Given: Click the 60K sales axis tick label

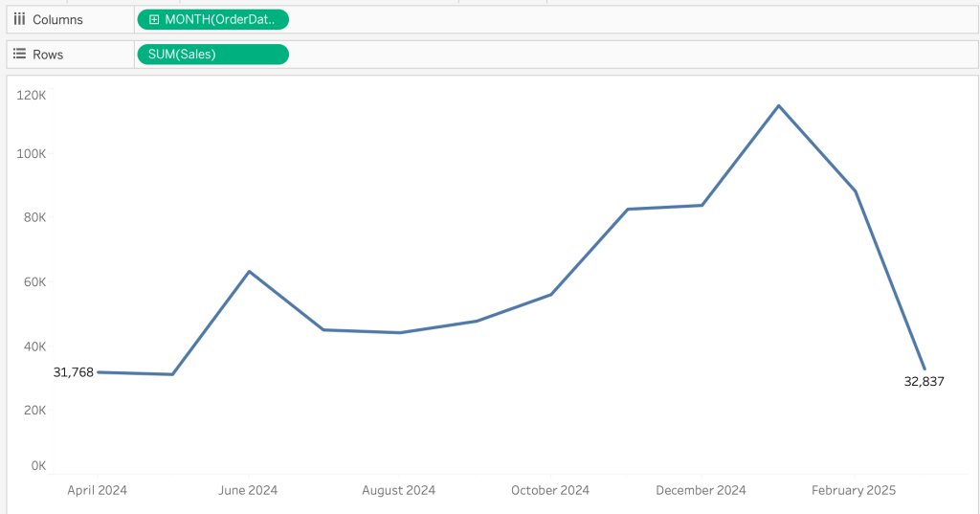Looking at the screenshot, I should tap(34, 282).
